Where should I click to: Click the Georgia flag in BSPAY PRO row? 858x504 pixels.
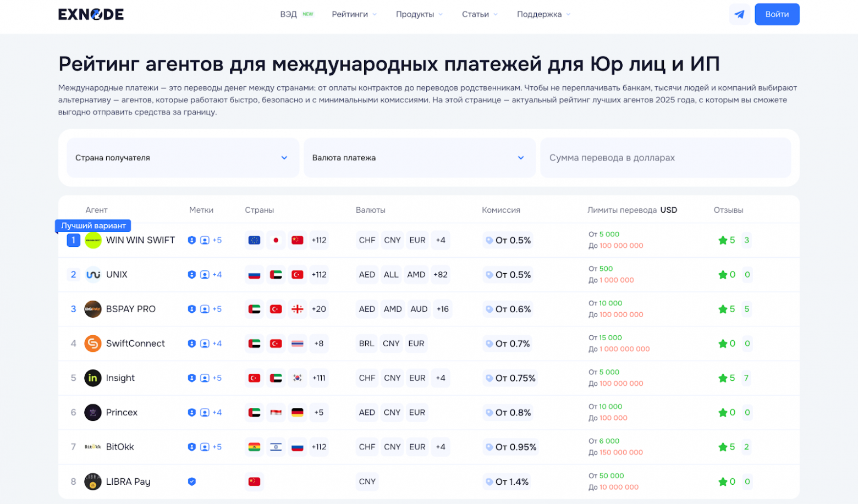click(x=298, y=309)
